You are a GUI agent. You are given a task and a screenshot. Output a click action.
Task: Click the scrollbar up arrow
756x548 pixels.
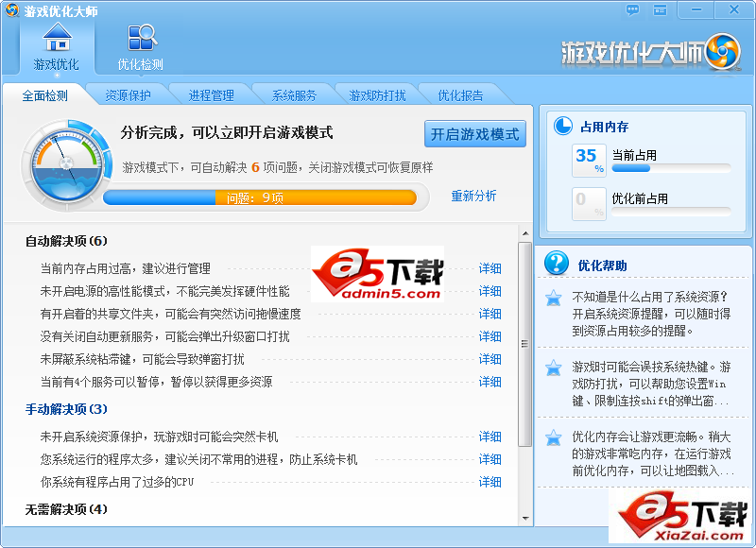click(x=525, y=233)
